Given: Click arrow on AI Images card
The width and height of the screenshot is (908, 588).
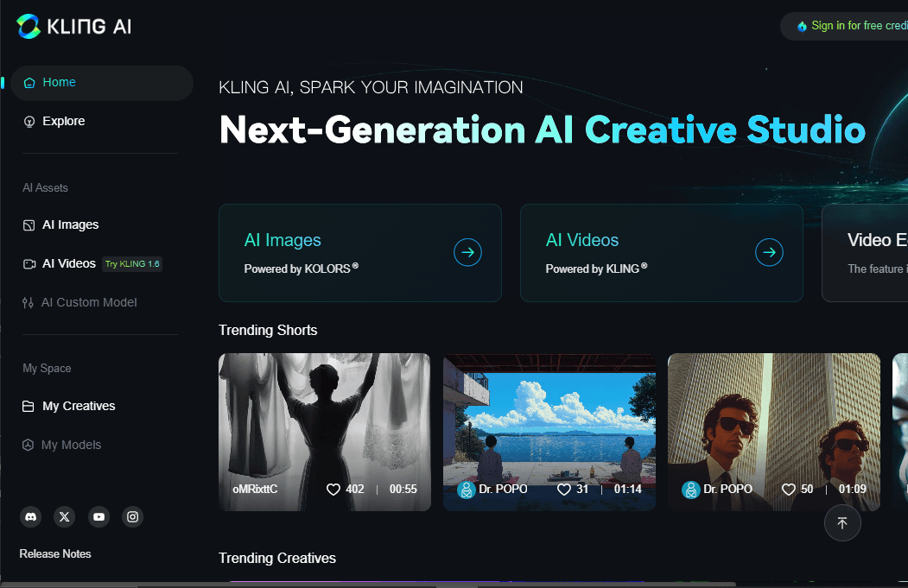Looking at the screenshot, I should (x=468, y=252).
